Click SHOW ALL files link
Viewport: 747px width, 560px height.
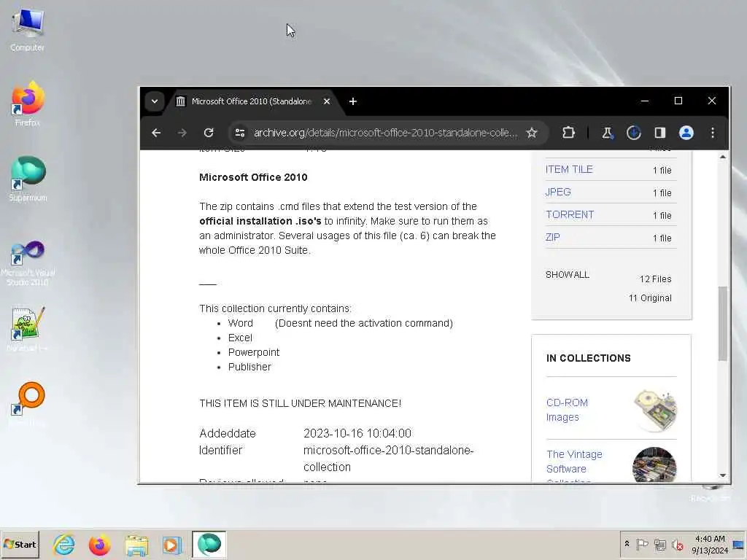(568, 275)
